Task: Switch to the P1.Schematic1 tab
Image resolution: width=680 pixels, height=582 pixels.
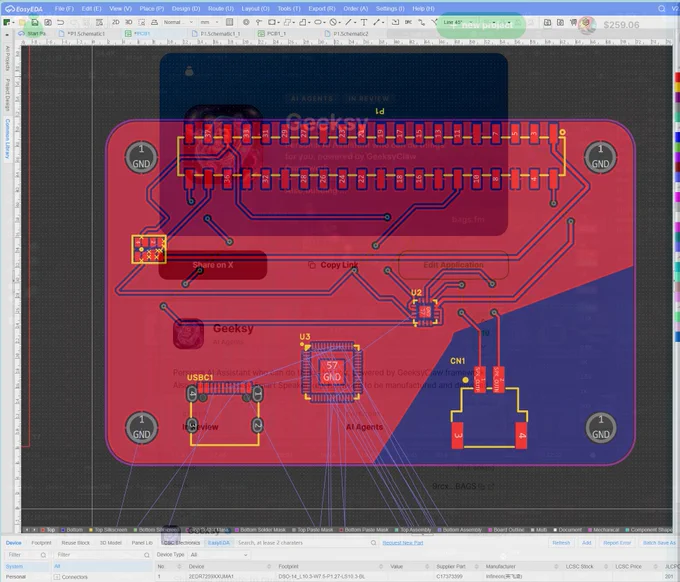Action: pos(86,33)
